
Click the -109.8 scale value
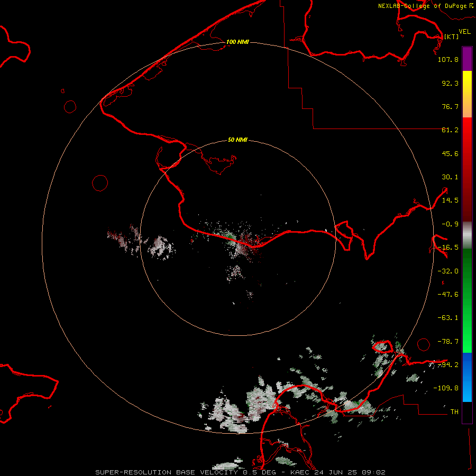point(446,388)
